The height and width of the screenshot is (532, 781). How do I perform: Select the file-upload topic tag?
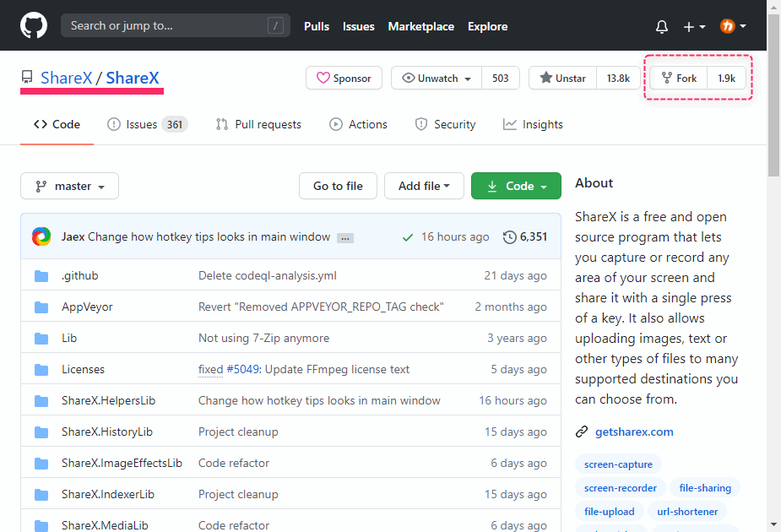(609, 512)
